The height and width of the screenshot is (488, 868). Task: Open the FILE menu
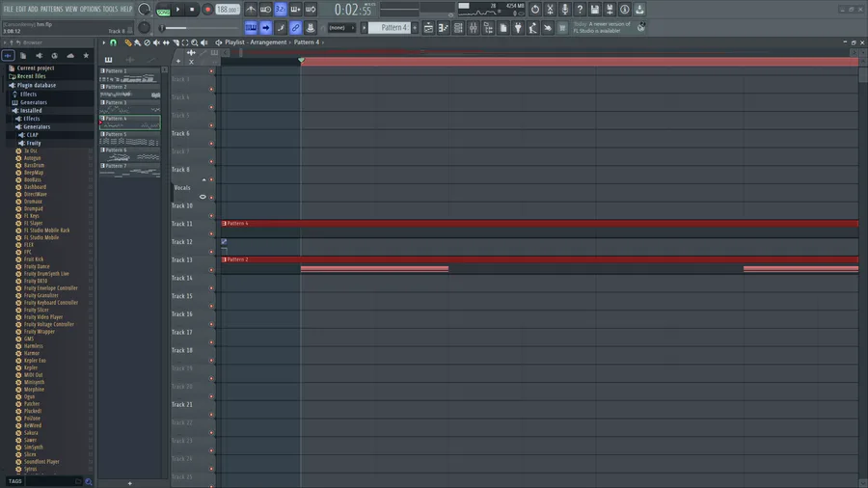(9, 9)
